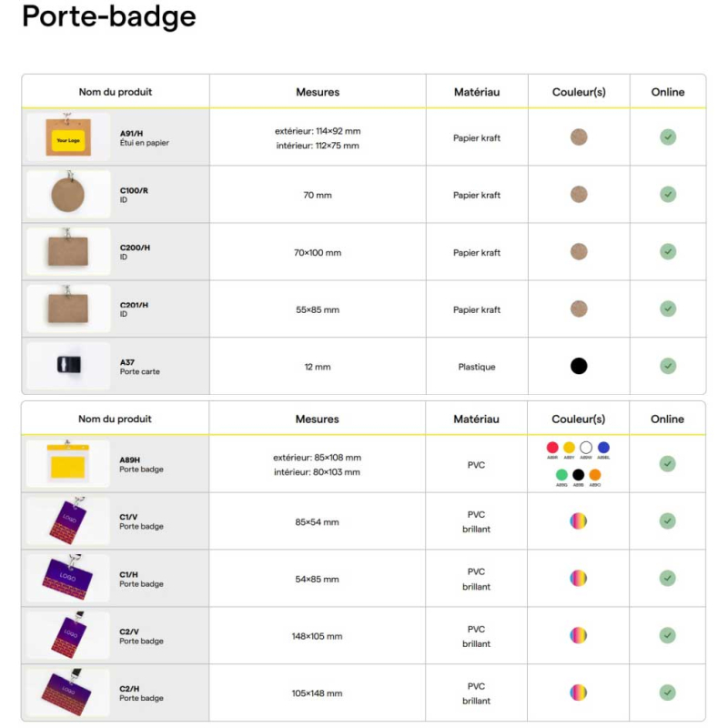Click the round C100/R badge image

click(68, 194)
